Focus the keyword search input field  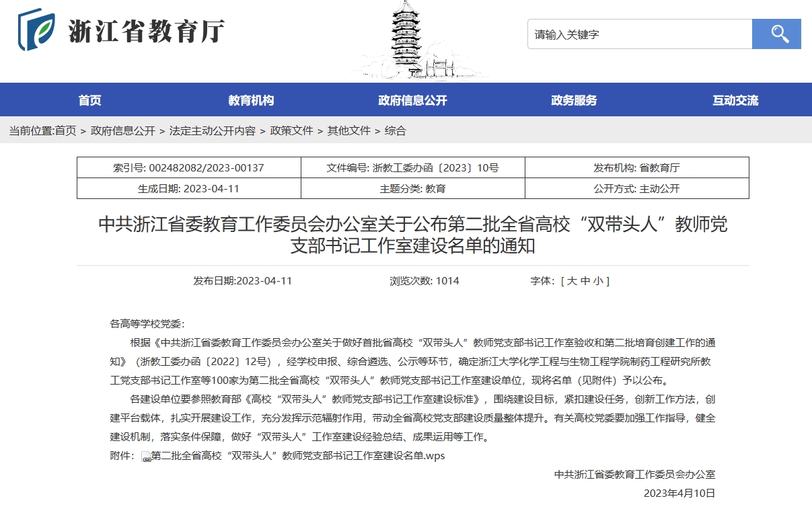pos(639,34)
